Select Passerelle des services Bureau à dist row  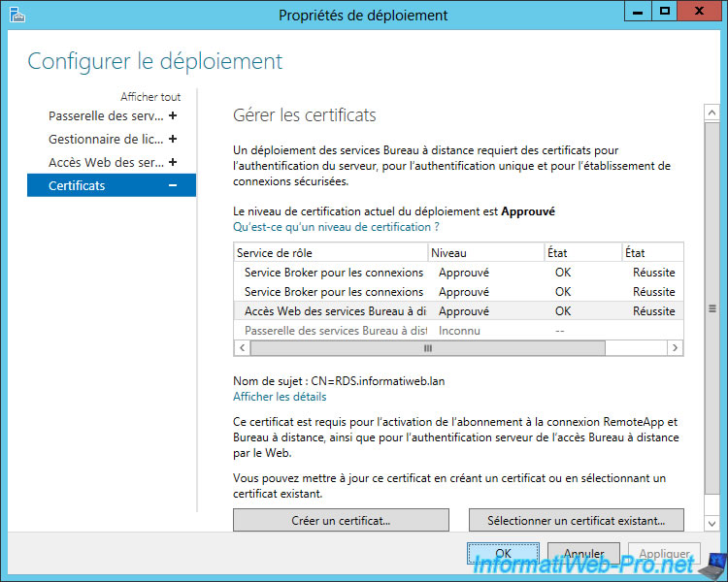point(459,331)
